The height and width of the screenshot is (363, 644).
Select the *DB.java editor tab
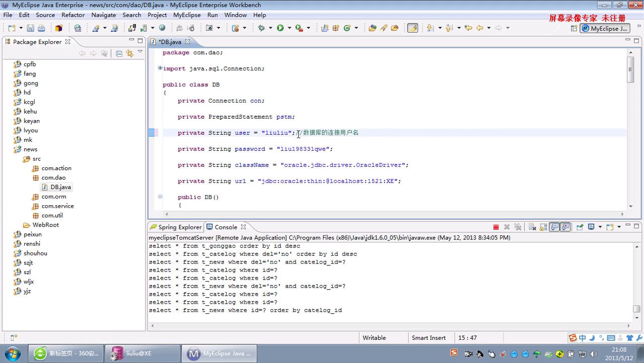tap(170, 42)
